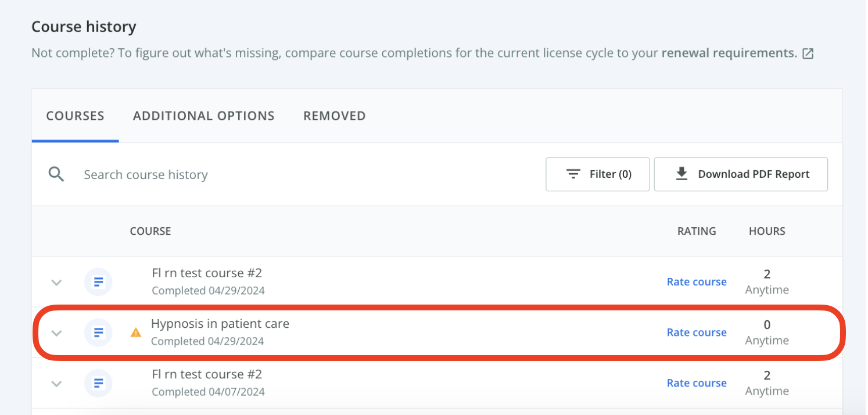Select the course icon next to Hypnosis in patient care

98,332
